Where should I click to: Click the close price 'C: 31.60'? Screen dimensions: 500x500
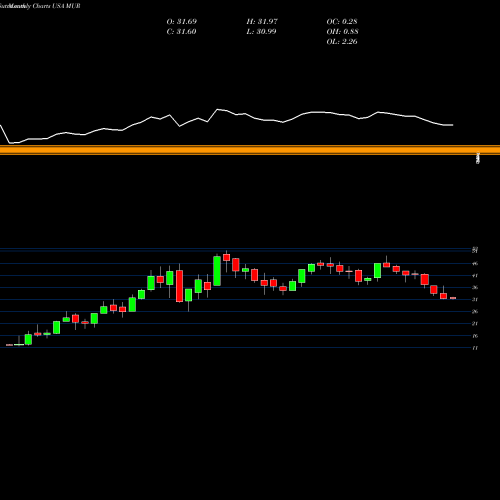[x=181, y=32]
